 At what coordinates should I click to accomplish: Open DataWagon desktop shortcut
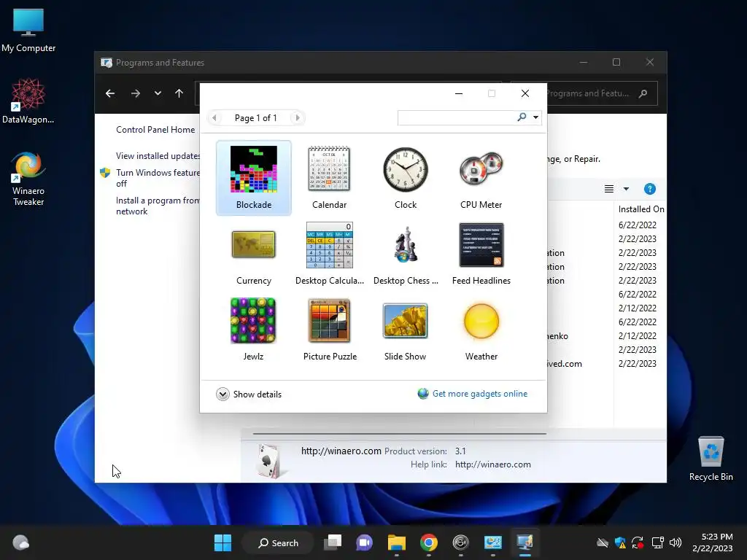click(x=28, y=101)
